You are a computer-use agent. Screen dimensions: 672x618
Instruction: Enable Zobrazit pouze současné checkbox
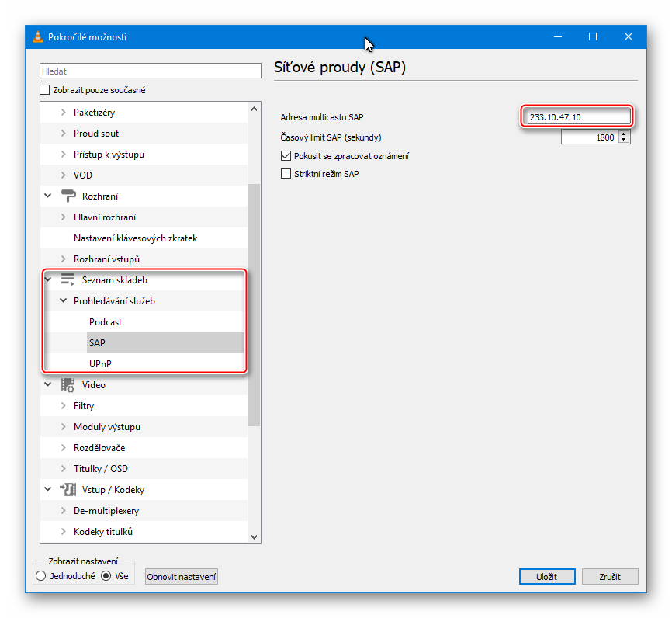point(45,90)
